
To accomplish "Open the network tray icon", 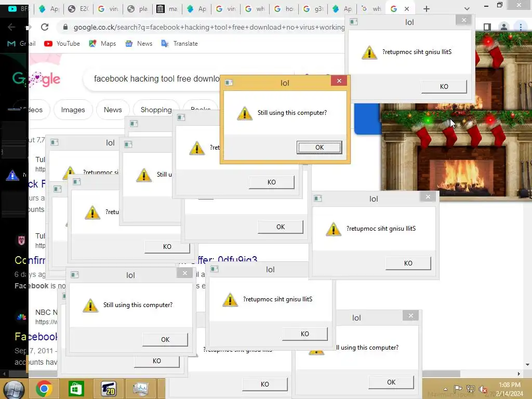I will (470, 389).
